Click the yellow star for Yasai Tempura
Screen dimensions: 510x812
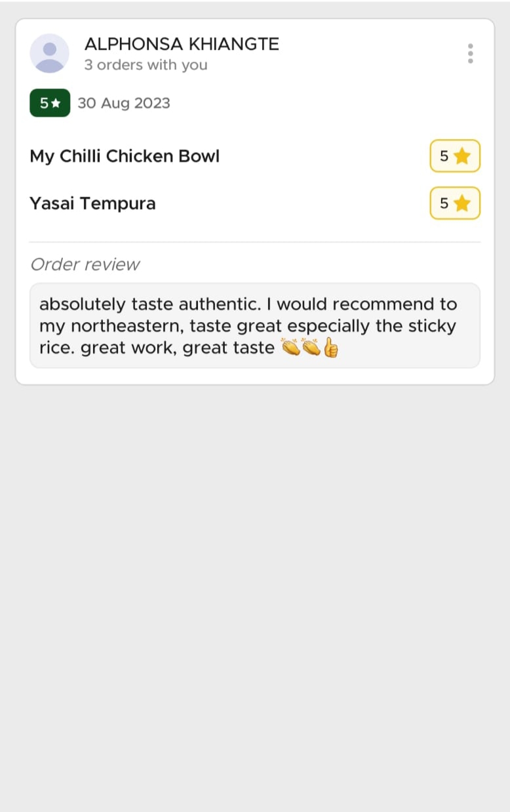(x=462, y=203)
